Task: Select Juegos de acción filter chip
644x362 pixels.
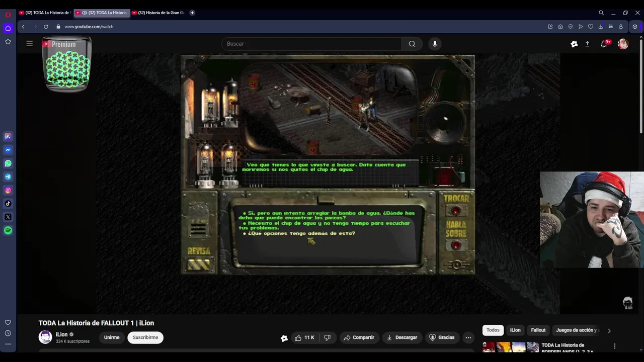Action: point(577,330)
